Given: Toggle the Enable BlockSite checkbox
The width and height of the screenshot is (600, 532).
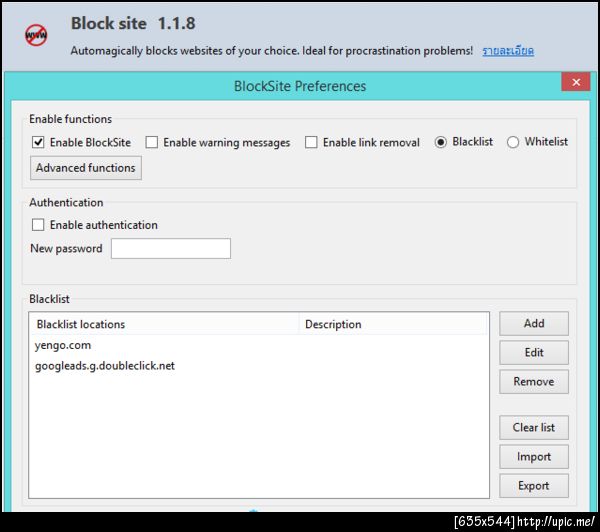Looking at the screenshot, I should coord(39,142).
